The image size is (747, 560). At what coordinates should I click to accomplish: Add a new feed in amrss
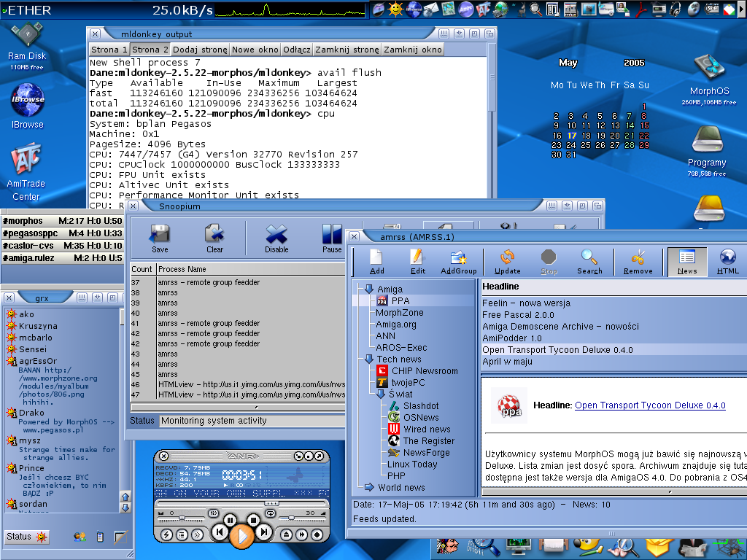(x=377, y=262)
